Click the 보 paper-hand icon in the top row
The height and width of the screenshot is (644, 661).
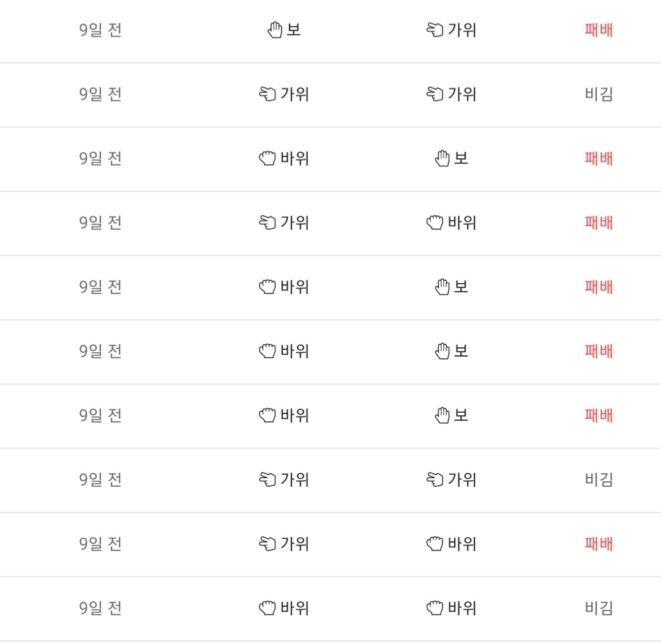point(275,30)
